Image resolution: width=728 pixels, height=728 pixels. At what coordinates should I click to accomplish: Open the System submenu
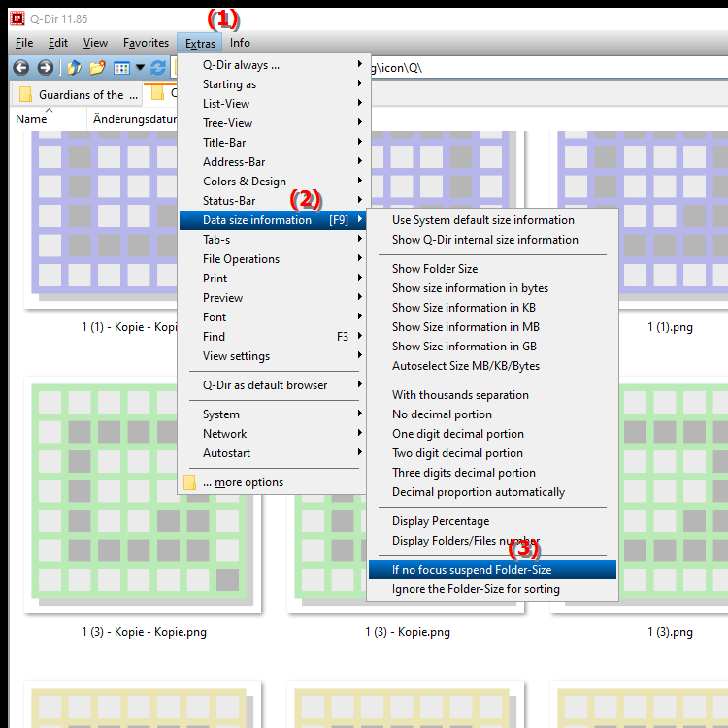pos(273,414)
